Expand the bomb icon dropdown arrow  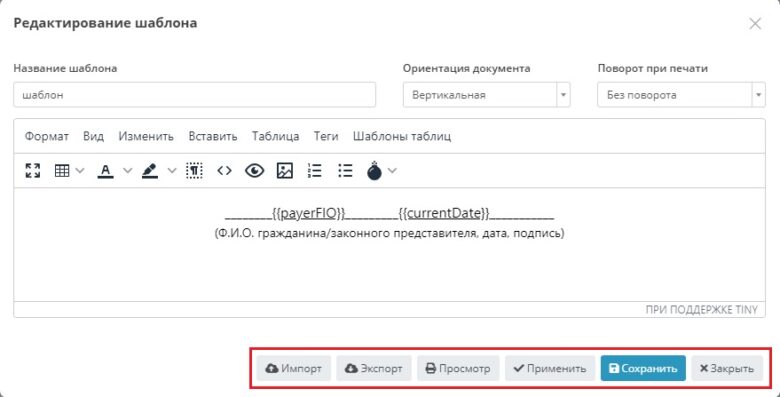tap(392, 171)
